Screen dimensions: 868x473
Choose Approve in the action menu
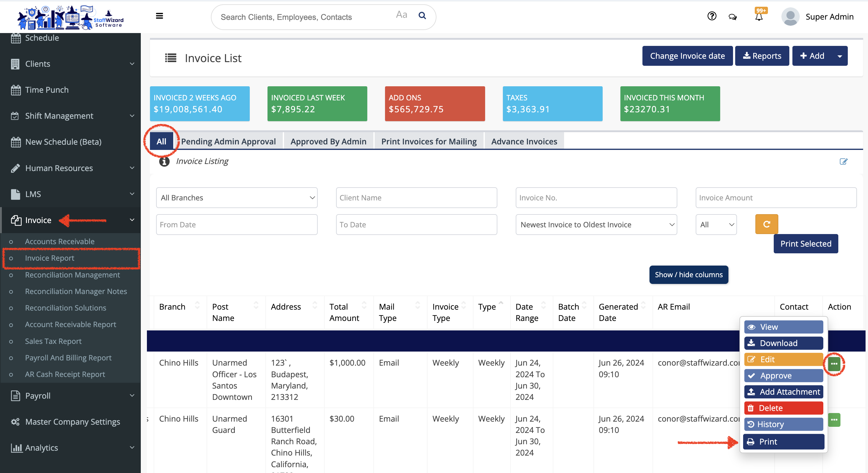click(x=784, y=375)
